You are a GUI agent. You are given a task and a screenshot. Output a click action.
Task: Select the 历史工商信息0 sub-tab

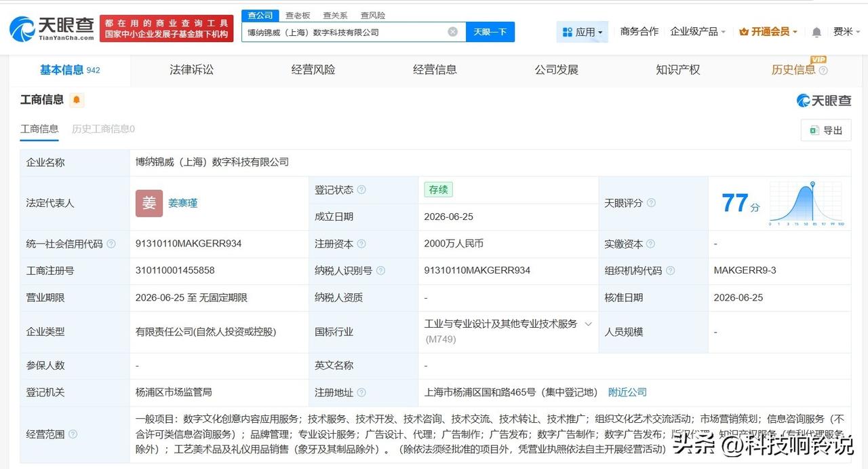point(103,128)
